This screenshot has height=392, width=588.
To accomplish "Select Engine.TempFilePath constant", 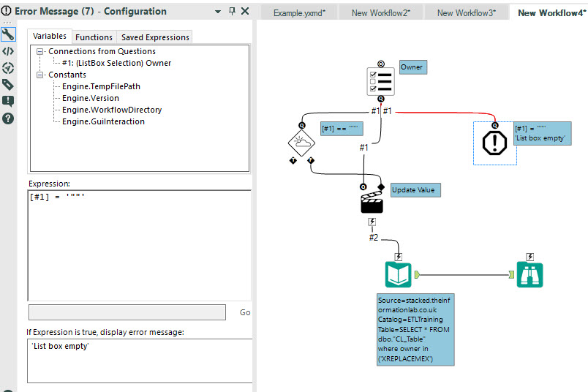I will pos(101,86).
